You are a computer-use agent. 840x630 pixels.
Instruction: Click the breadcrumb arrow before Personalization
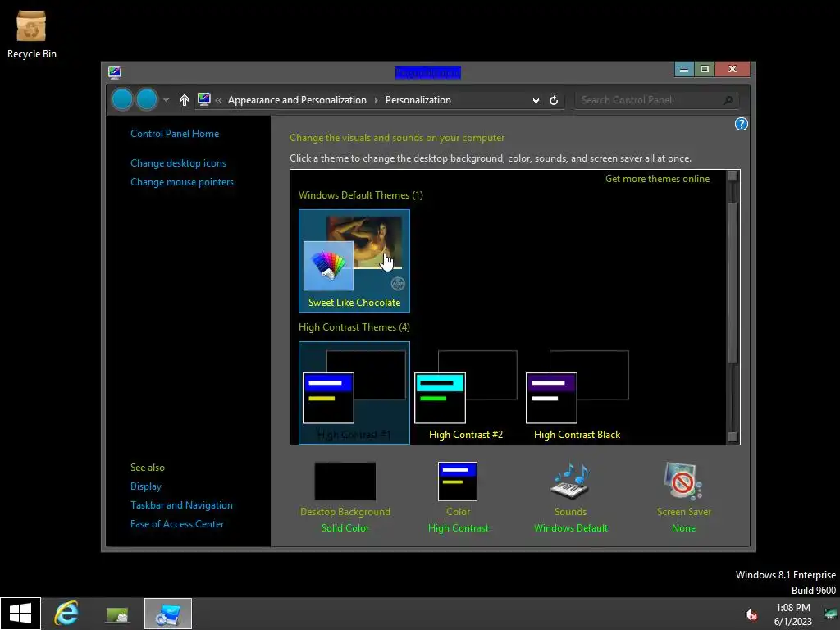pyautogui.click(x=376, y=100)
